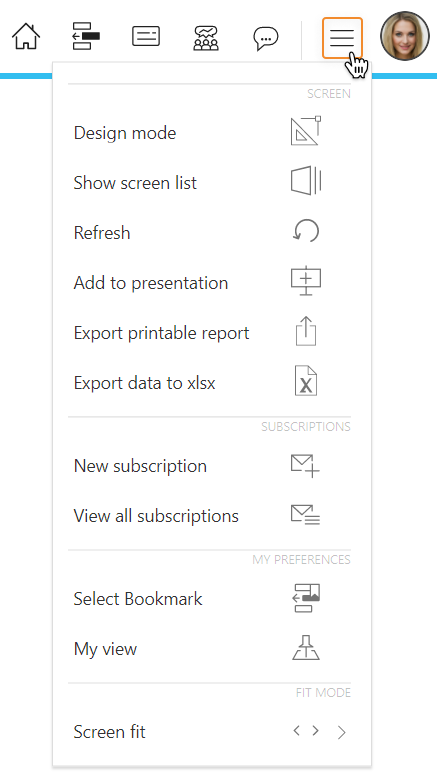
Task: Open the presentation audience icon
Action: point(206,38)
